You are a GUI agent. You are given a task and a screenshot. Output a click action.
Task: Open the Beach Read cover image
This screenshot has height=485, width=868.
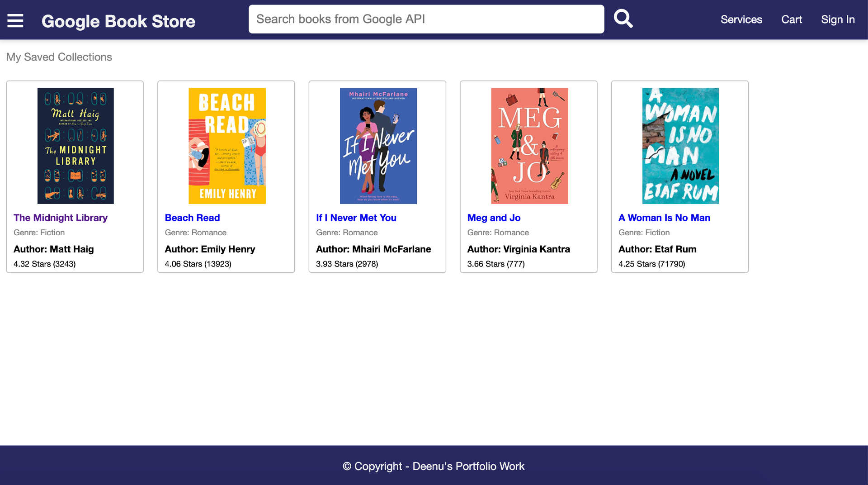click(x=227, y=146)
